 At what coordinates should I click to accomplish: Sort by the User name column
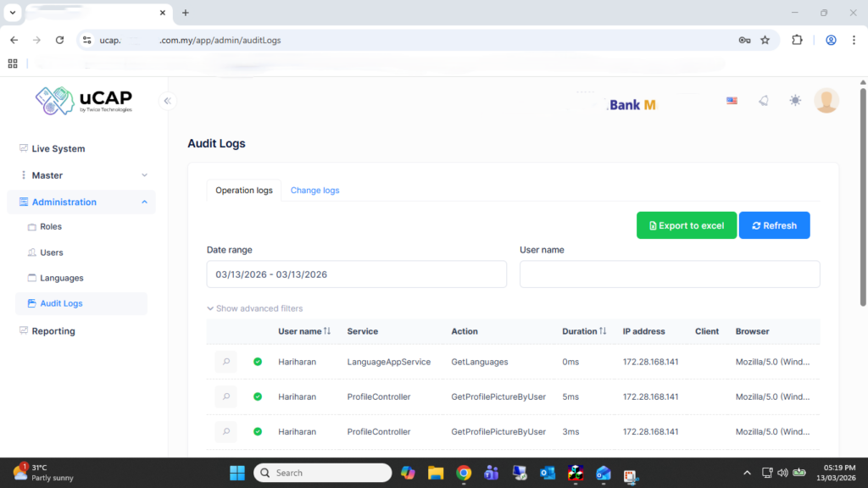pos(304,331)
